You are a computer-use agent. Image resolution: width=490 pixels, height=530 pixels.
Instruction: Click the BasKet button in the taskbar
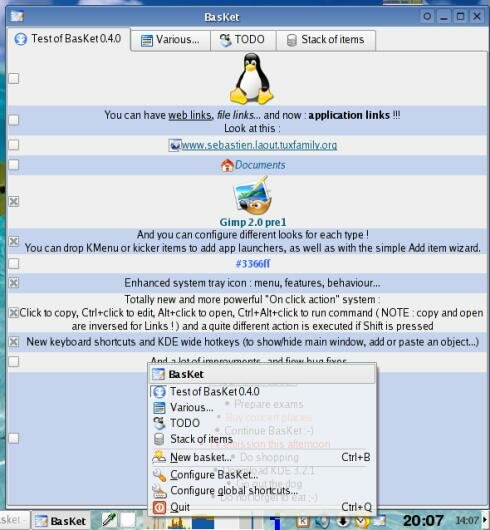[61, 521]
